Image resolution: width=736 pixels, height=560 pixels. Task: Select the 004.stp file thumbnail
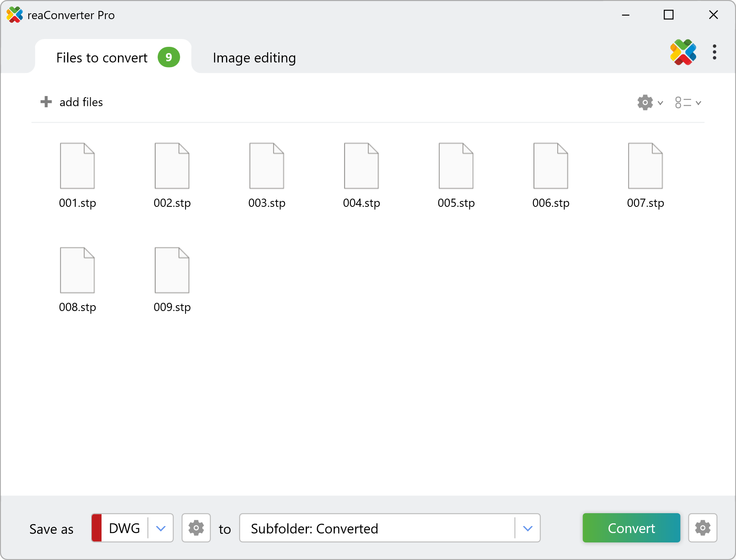click(361, 165)
